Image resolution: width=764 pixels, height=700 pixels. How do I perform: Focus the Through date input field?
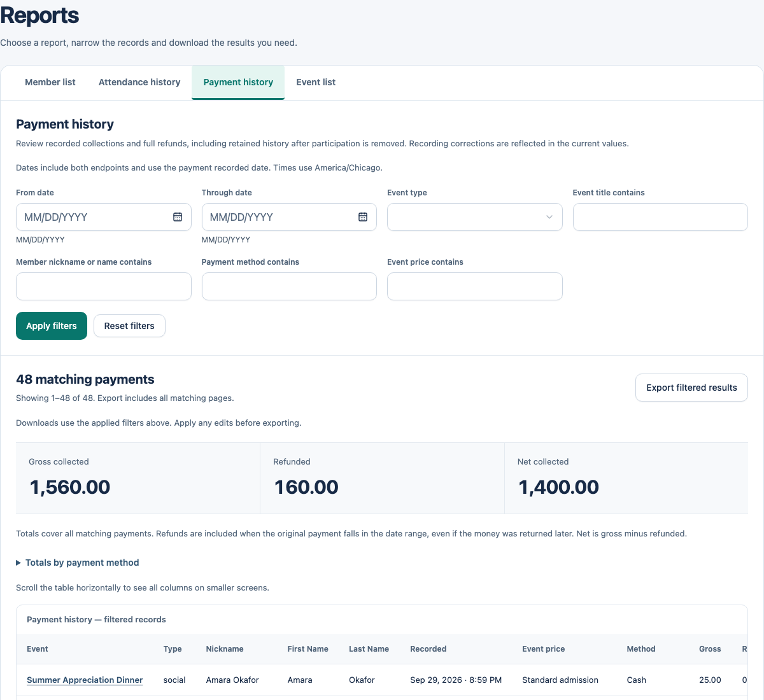(289, 217)
